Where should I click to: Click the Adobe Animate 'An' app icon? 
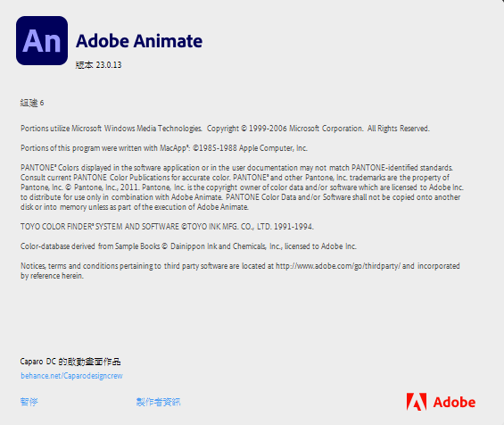(42, 40)
